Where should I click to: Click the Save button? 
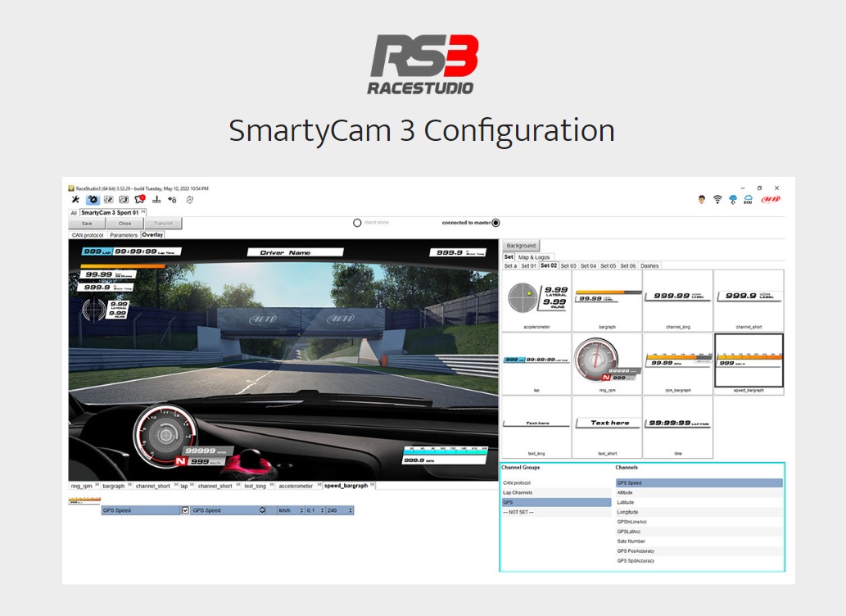[x=87, y=224]
